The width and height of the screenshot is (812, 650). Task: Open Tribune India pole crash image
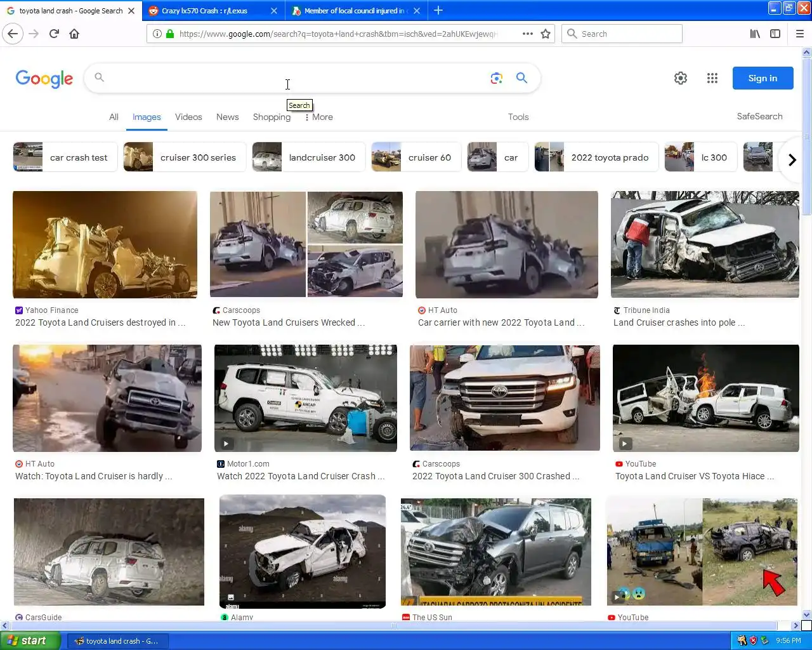705,244
